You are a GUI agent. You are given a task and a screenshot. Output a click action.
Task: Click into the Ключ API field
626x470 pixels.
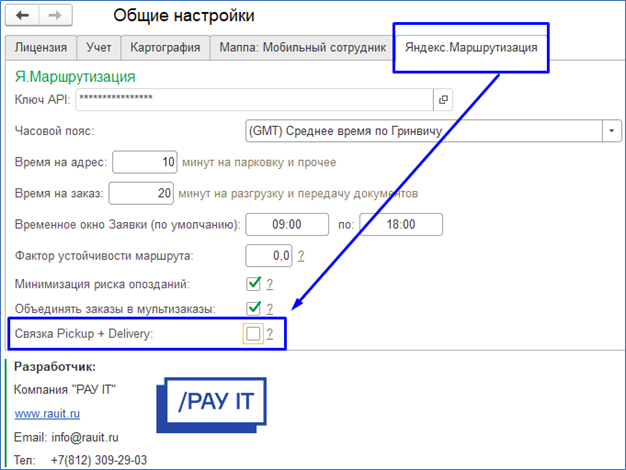pyautogui.click(x=255, y=99)
